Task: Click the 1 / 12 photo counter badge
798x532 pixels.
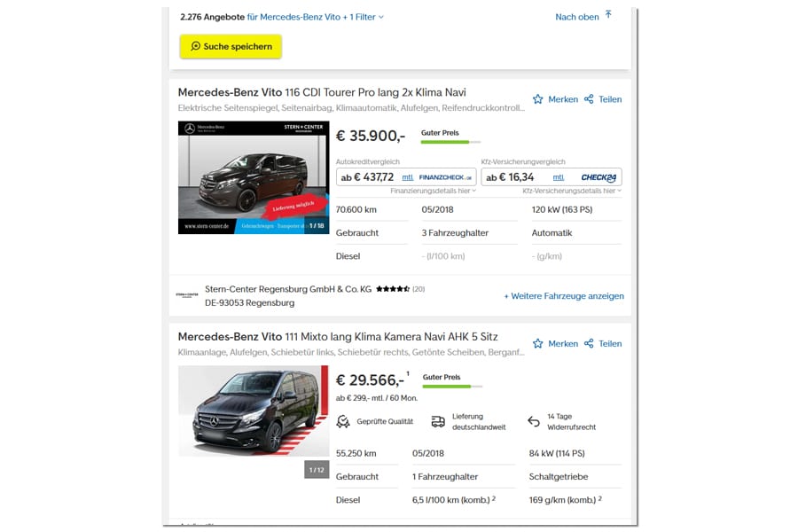Action: (317, 470)
